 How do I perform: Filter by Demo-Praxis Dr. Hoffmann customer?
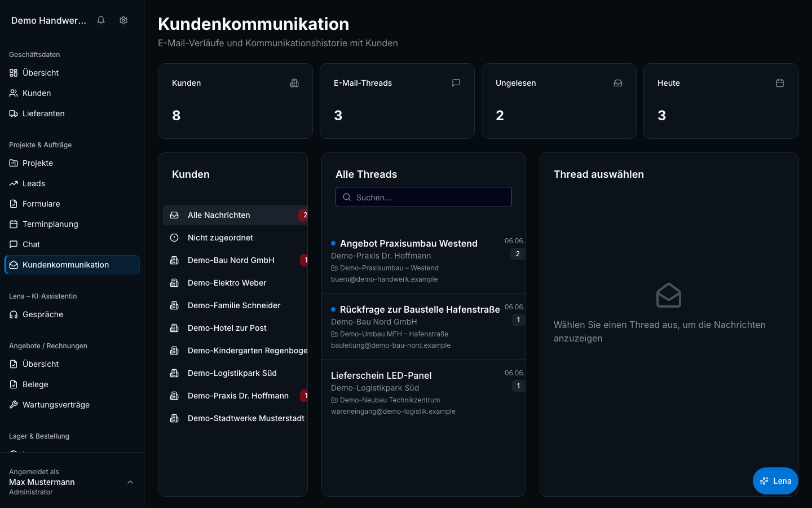[x=235, y=396]
